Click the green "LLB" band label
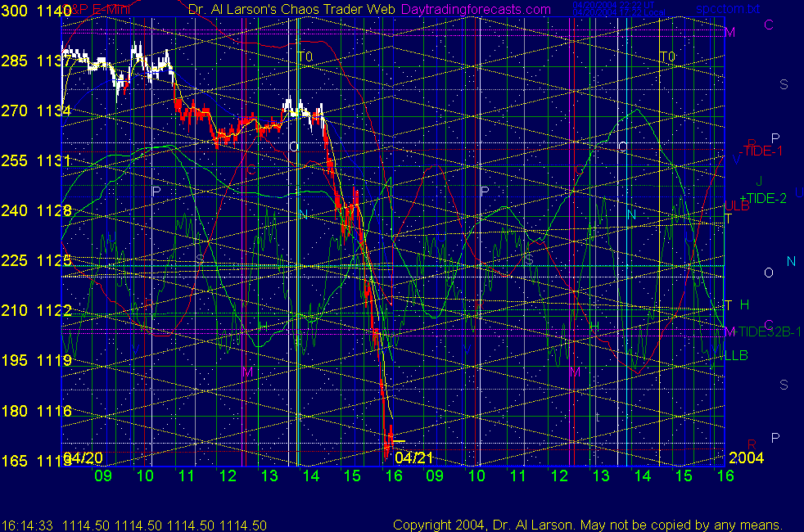The height and width of the screenshot is (532, 804). [736, 356]
